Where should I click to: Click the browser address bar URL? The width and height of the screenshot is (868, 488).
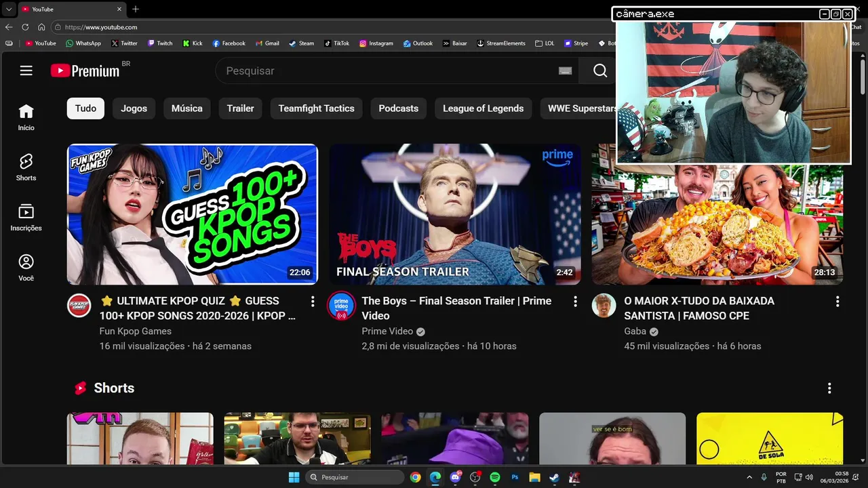(101, 27)
